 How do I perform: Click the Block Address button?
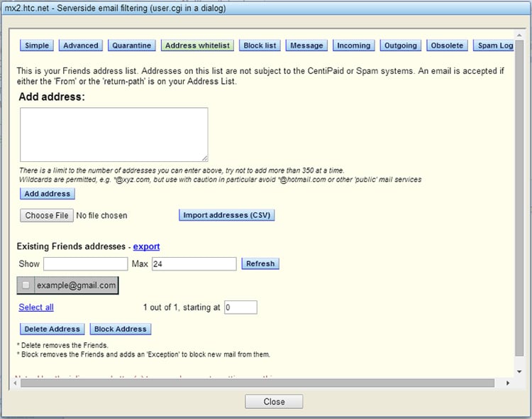(x=121, y=329)
